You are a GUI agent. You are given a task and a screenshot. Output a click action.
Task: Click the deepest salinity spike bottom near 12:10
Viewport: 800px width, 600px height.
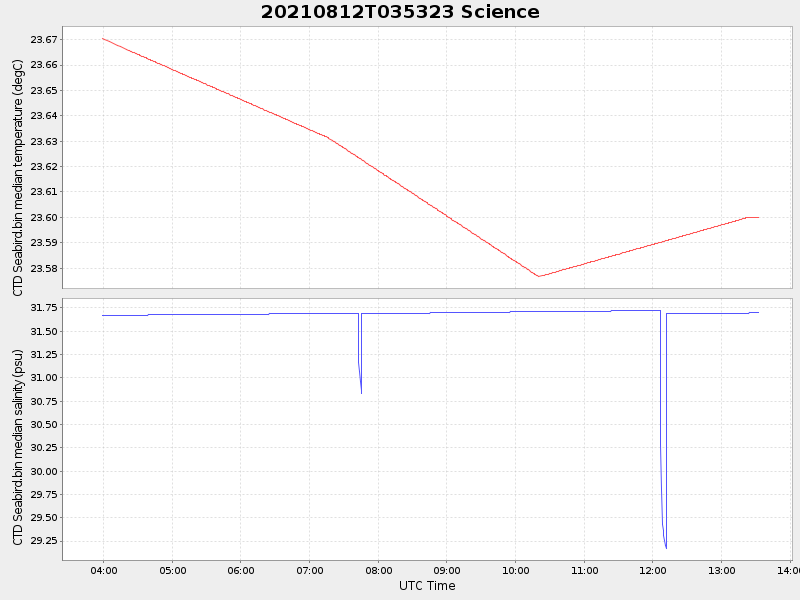click(x=666, y=548)
